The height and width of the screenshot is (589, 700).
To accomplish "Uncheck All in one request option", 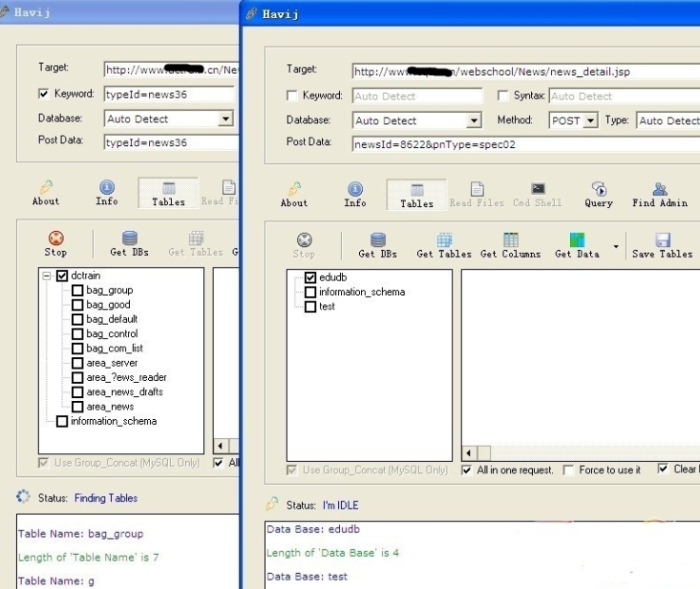I will pyautogui.click(x=467, y=470).
